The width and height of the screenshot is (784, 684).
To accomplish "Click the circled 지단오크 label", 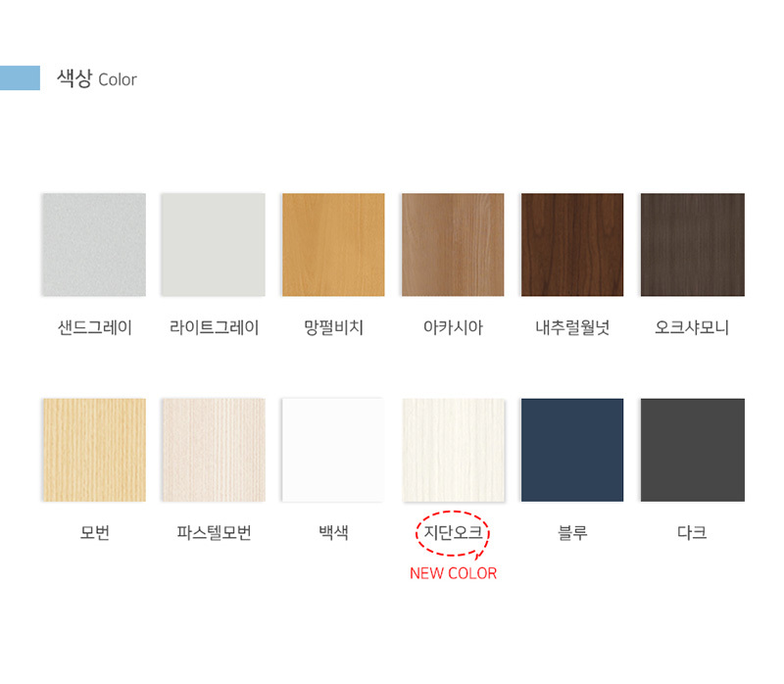I will 453,532.
